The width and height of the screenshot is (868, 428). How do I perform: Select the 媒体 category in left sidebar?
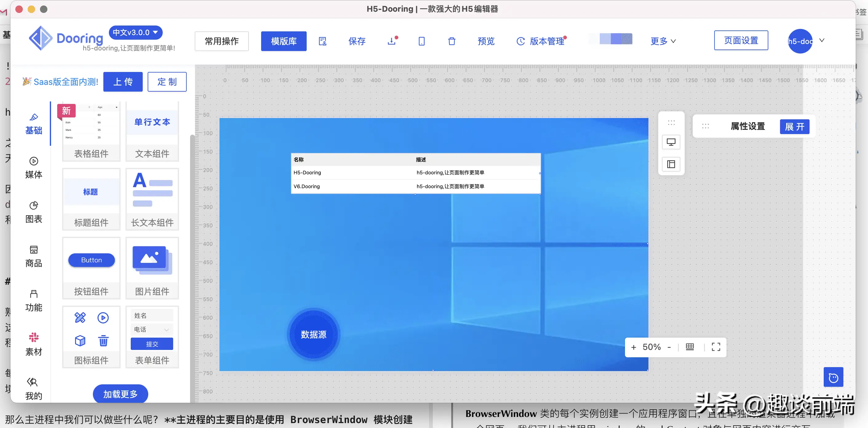coord(34,167)
